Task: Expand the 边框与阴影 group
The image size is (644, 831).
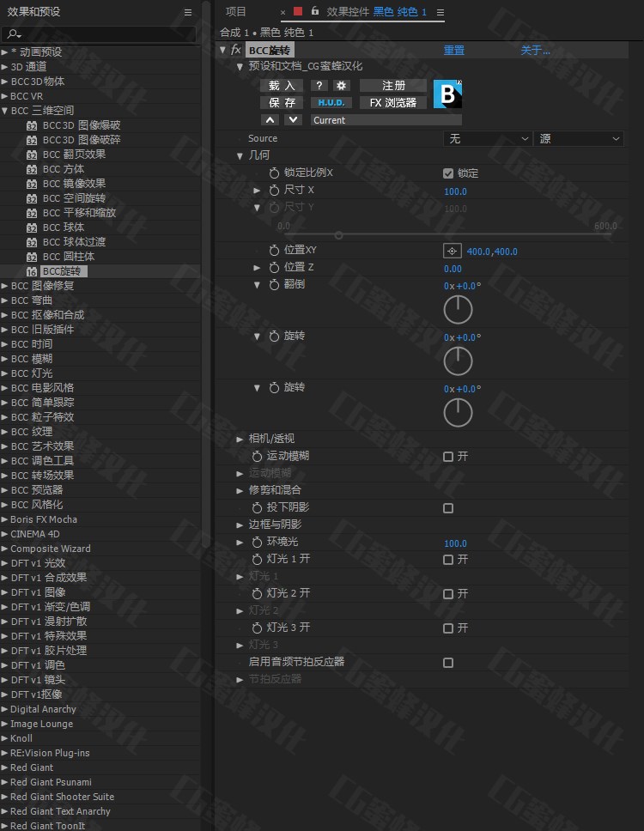Action: [x=240, y=525]
